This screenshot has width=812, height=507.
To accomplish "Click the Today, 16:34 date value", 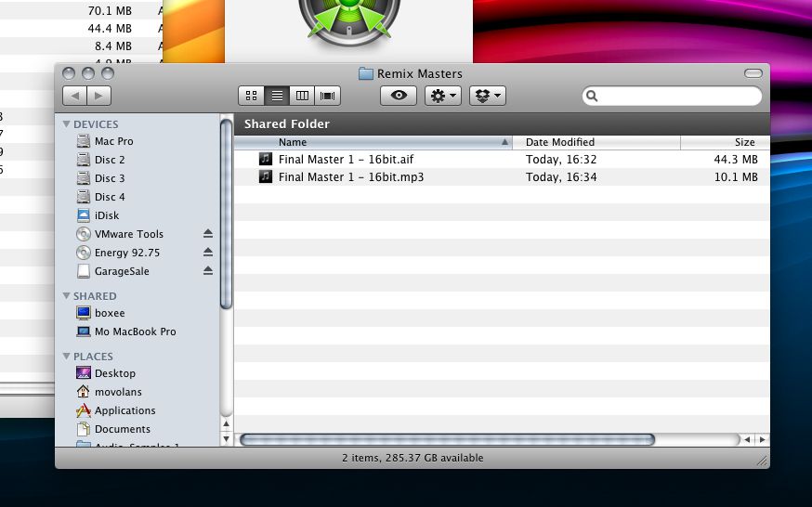I will (561, 177).
